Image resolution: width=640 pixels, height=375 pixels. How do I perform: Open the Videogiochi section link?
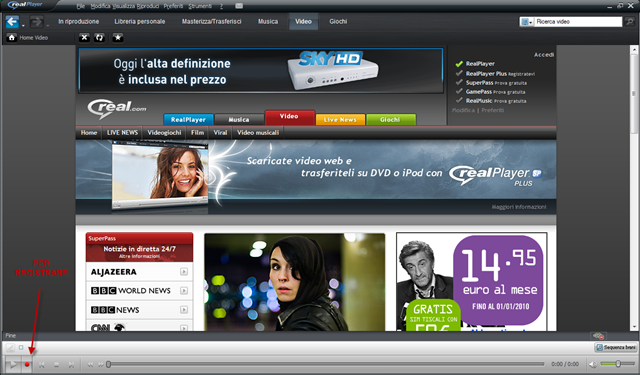[x=164, y=133]
